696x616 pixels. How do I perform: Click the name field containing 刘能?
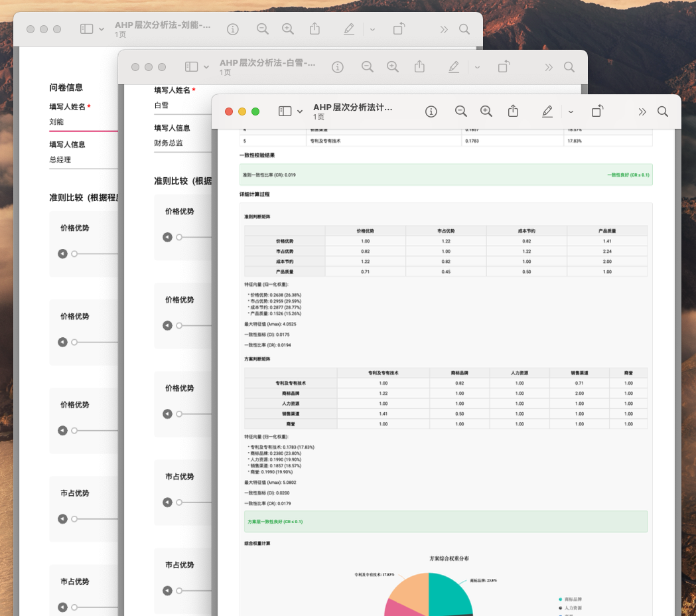(84, 122)
